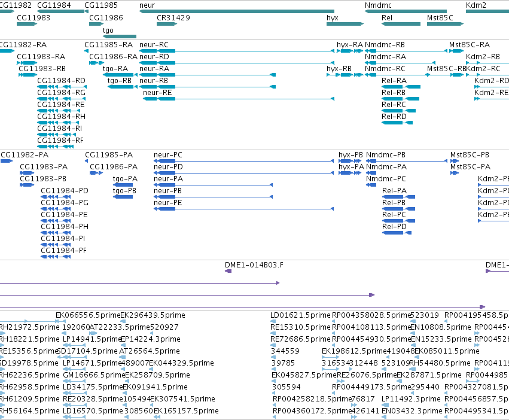Click transcript label neur-RE
The width and height of the screenshot is (509, 420).
coord(157,93)
